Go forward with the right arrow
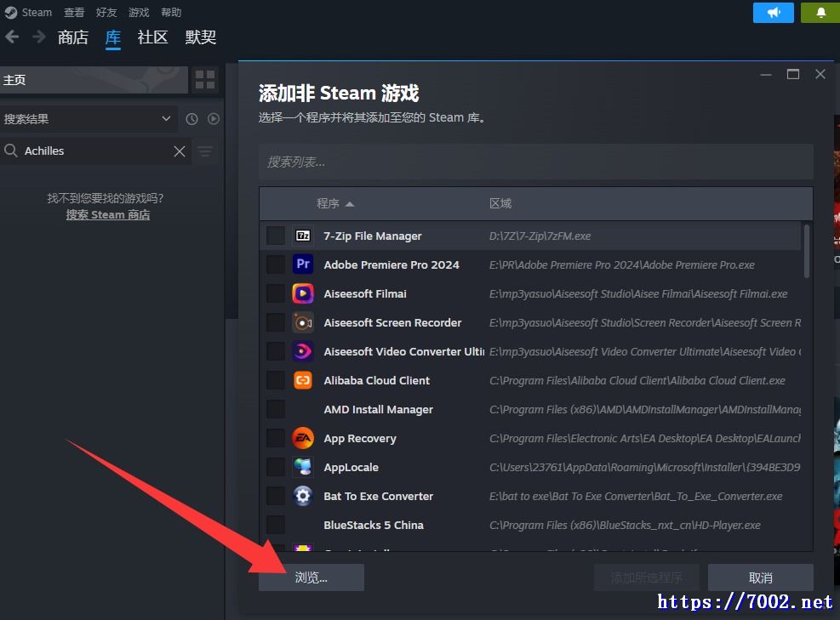The height and width of the screenshot is (620, 840). click(38, 37)
